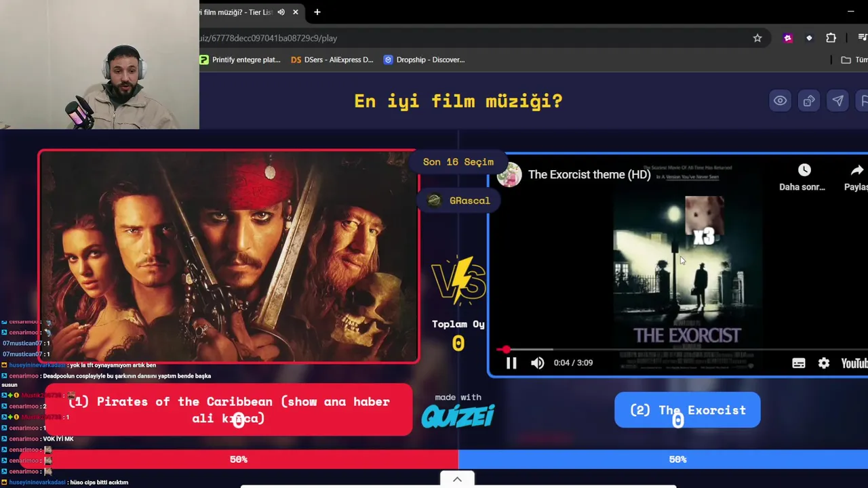Viewport: 868px width, 488px height.
Task: Expand the bottom panel chevron
Action: click(x=457, y=479)
